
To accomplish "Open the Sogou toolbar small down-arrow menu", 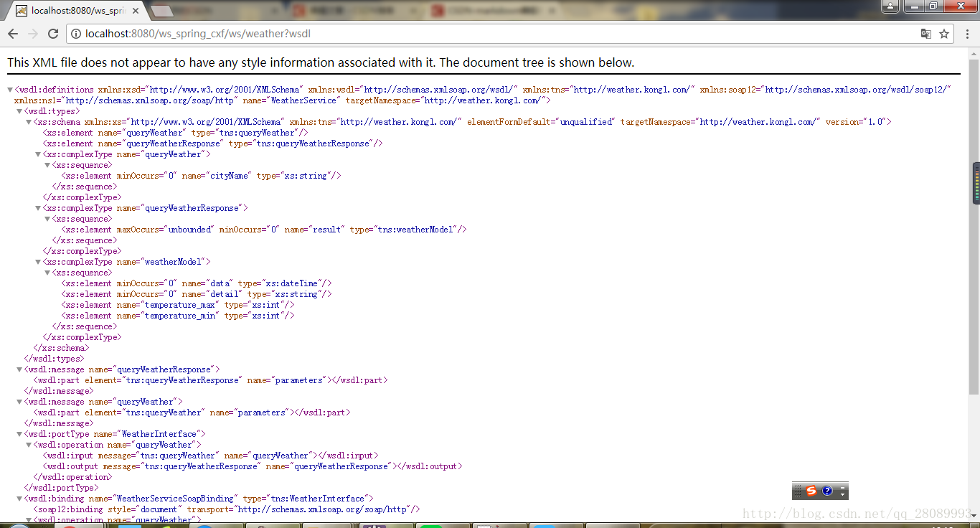I will [843, 495].
